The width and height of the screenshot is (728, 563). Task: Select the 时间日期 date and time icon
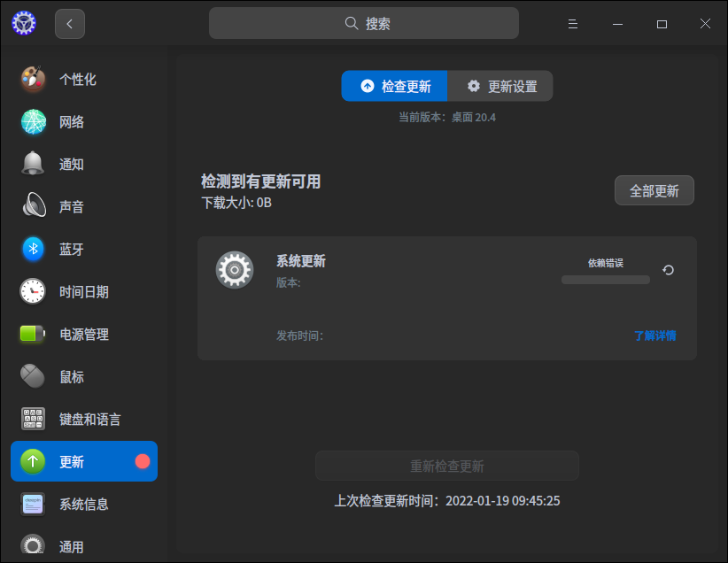point(32,291)
